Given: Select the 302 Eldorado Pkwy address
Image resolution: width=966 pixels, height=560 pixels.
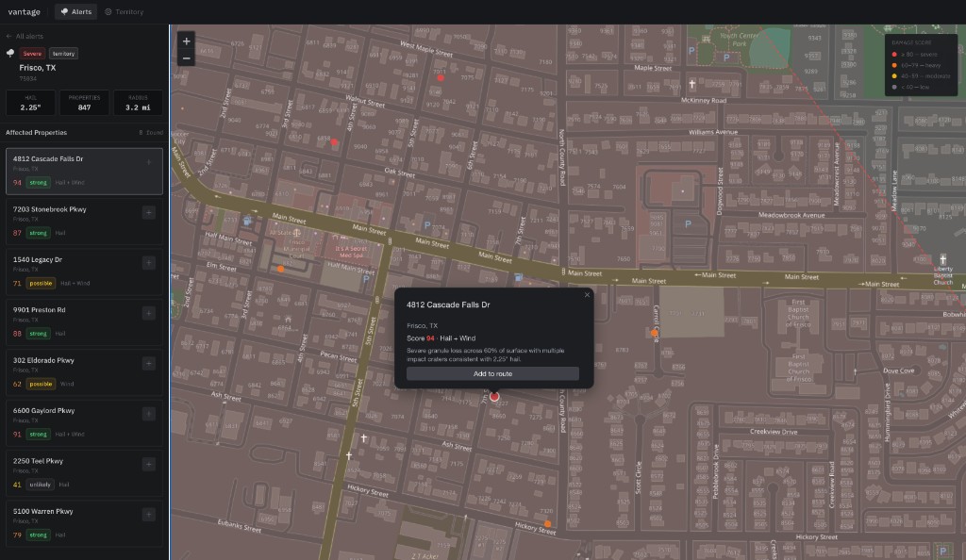Looking at the screenshot, I should point(43,361).
